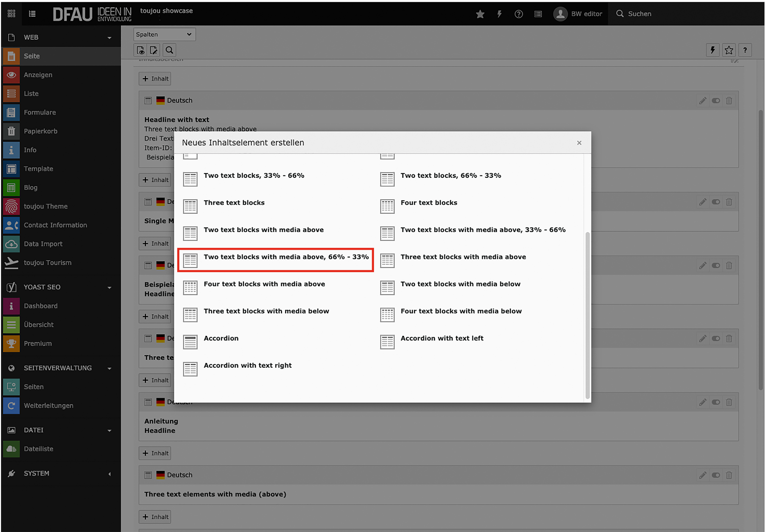Click the Premium trophy icon
The height and width of the screenshot is (532, 765).
tap(11, 343)
